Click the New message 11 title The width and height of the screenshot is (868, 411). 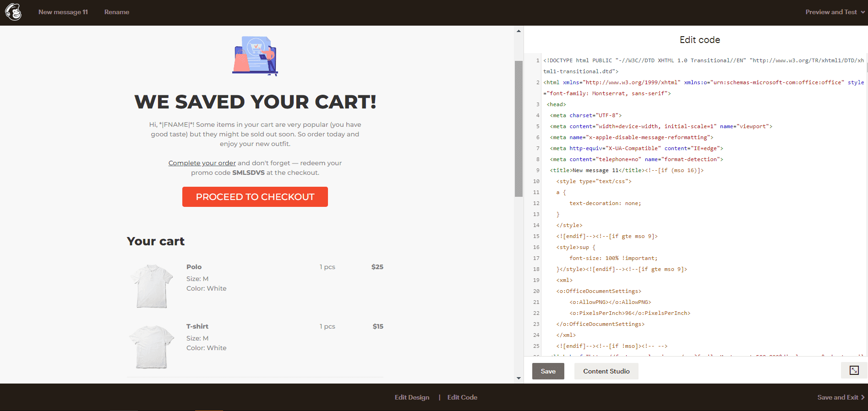(x=63, y=12)
